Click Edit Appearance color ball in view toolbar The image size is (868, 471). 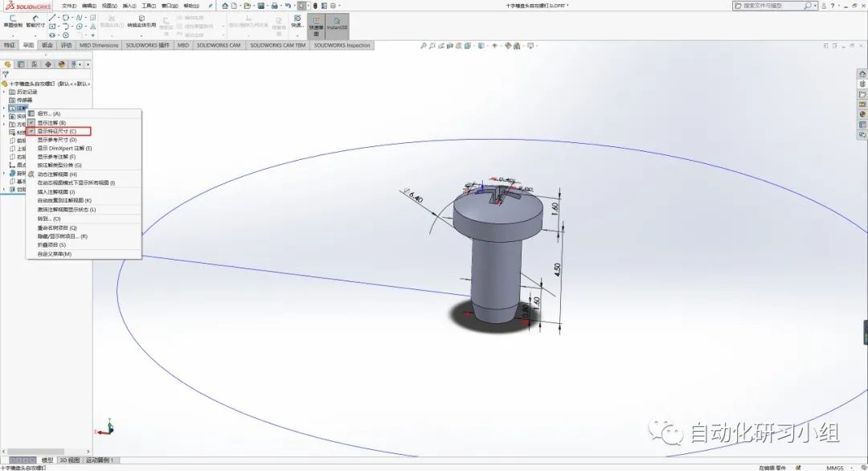(x=508, y=46)
